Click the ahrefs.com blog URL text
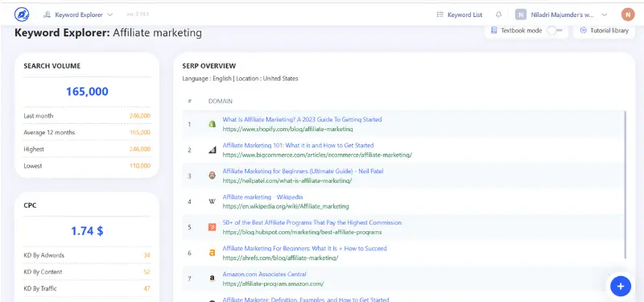This screenshot has width=644, height=302. pyautogui.click(x=280, y=258)
